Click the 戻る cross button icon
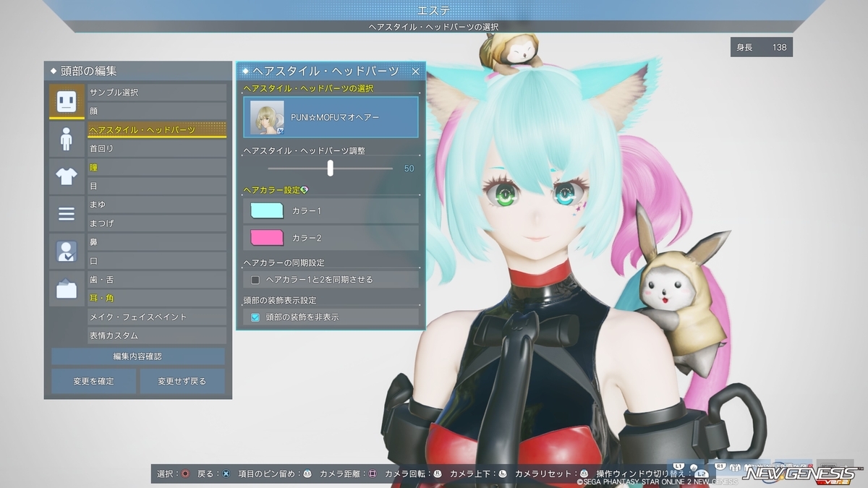 (x=226, y=474)
